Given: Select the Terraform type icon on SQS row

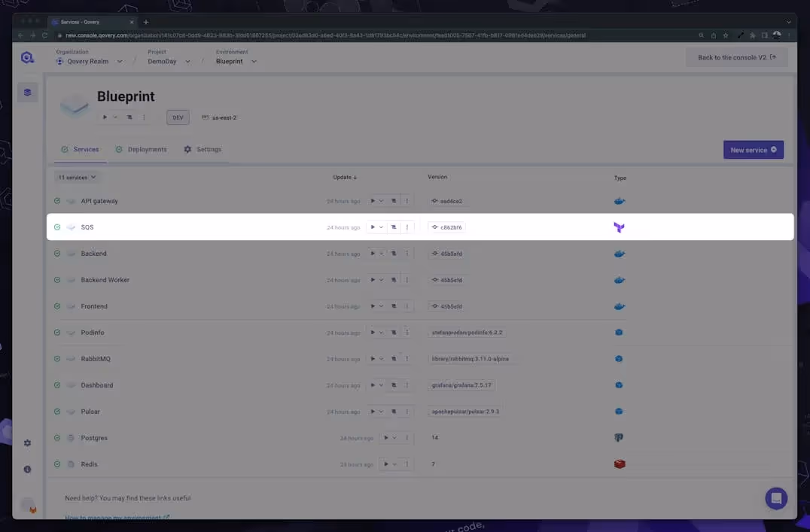Looking at the screenshot, I should tap(619, 226).
